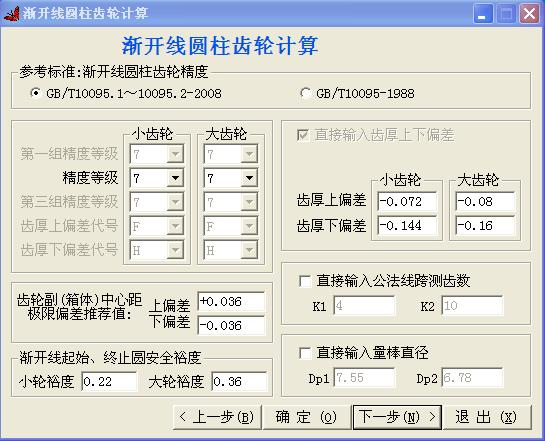Click 小轮裕度 input field 0.22

coord(109,382)
